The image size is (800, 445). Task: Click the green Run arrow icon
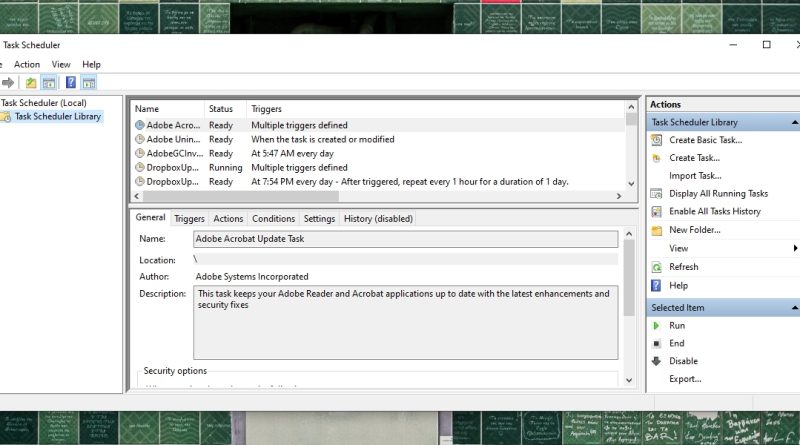pos(657,326)
